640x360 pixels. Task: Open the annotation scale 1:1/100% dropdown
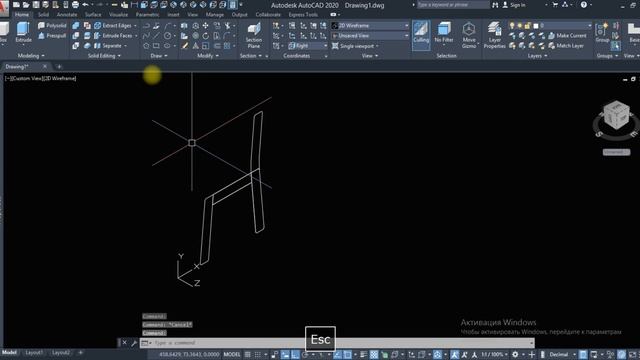click(x=494, y=354)
